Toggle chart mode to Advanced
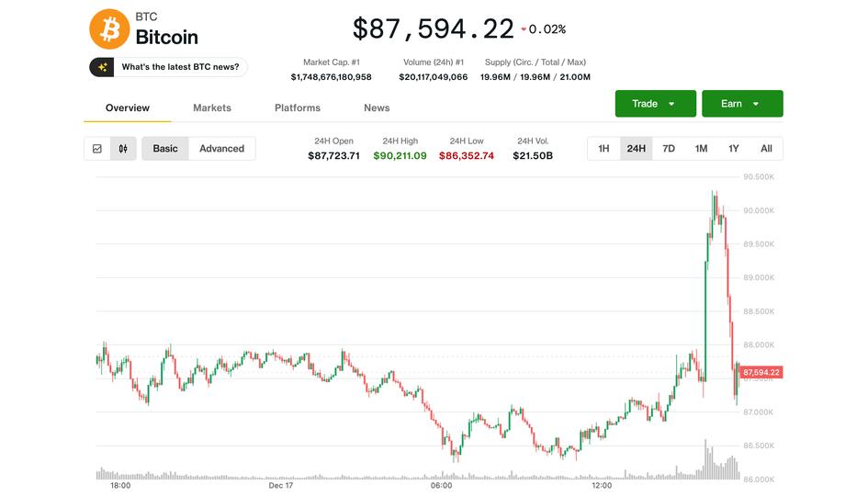The image size is (868, 496). point(221,149)
